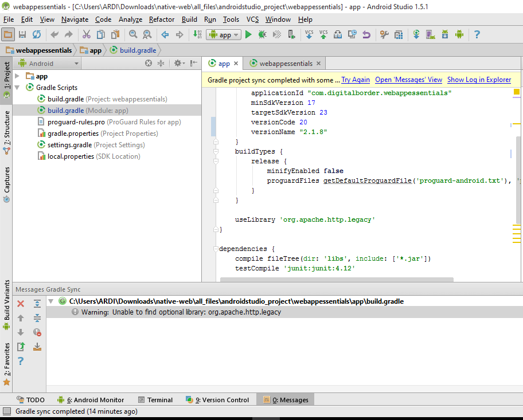Screen dimensions: 523x420
Task: Toggle Hide warnings filter in Messages panel
Action: (x=37, y=332)
